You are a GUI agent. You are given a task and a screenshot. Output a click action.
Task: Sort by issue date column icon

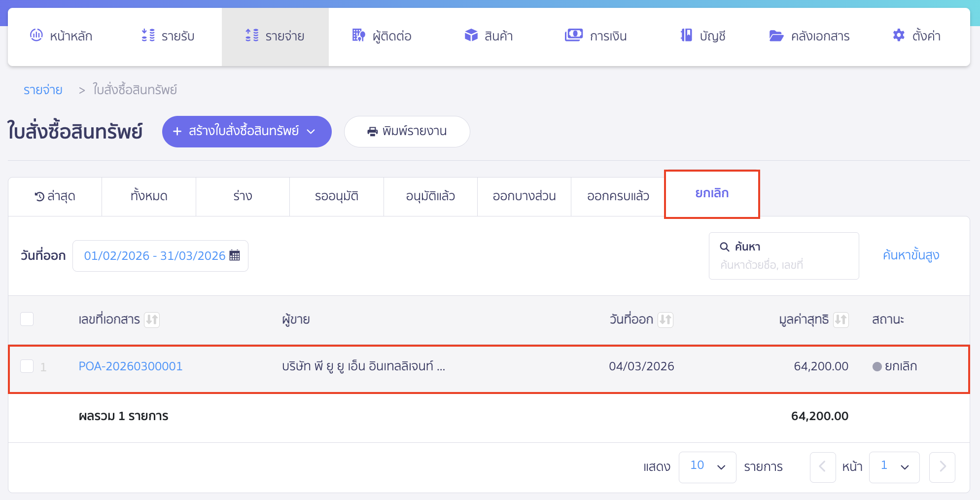pos(665,320)
